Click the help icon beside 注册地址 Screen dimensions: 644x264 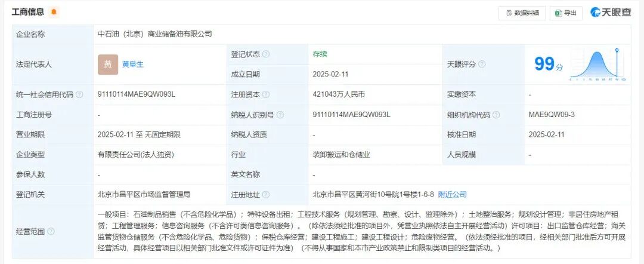coord(266,195)
